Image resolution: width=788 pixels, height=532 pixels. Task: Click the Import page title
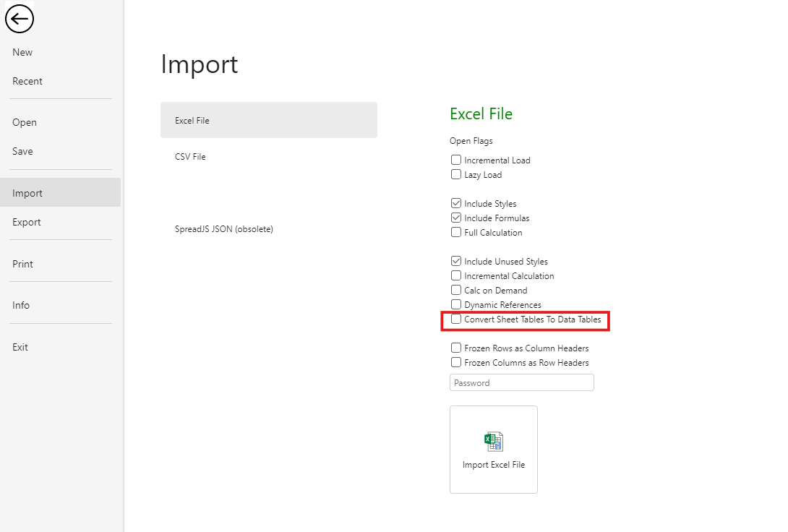tap(199, 65)
